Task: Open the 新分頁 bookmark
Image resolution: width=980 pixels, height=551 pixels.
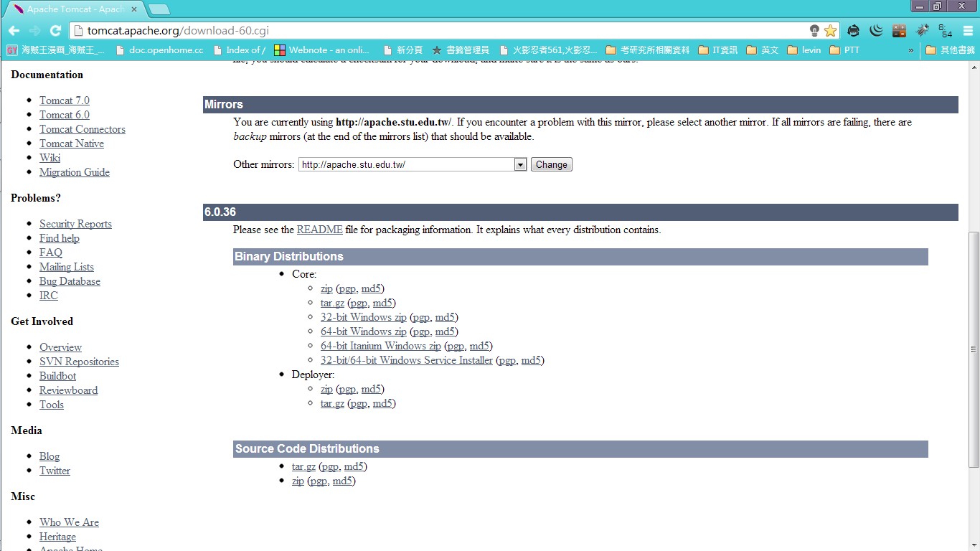Action: [x=403, y=50]
